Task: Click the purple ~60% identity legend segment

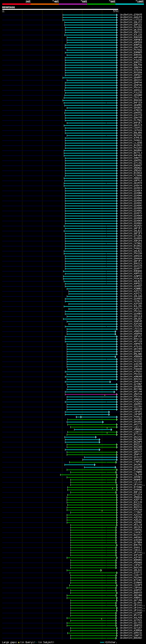Action: point(73,4)
